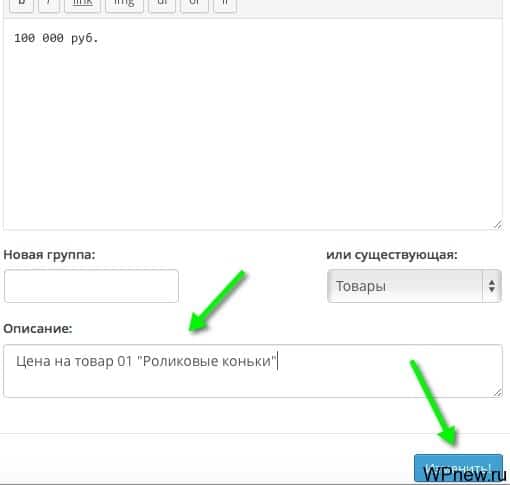
Task: Click the Новая группа label
Action: coord(49,255)
